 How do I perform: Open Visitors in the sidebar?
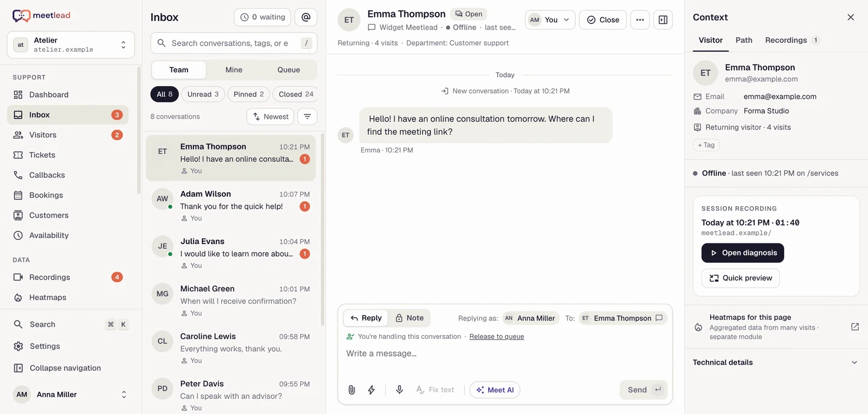[68, 135]
